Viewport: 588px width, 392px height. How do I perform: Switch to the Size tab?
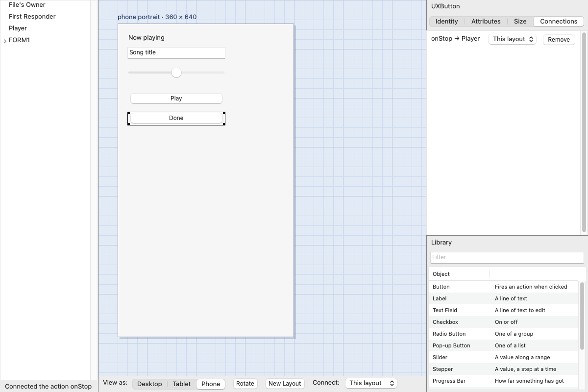pyautogui.click(x=520, y=22)
